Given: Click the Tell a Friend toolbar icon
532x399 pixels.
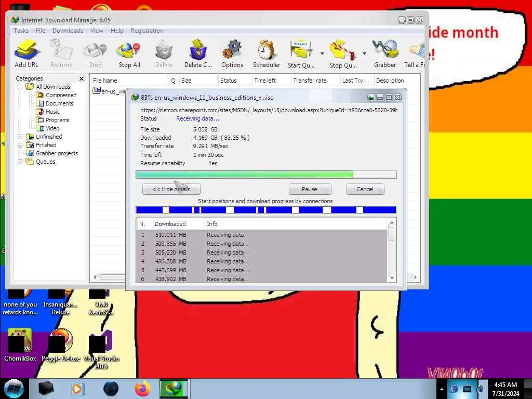Looking at the screenshot, I should pyautogui.click(x=415, y=54).
